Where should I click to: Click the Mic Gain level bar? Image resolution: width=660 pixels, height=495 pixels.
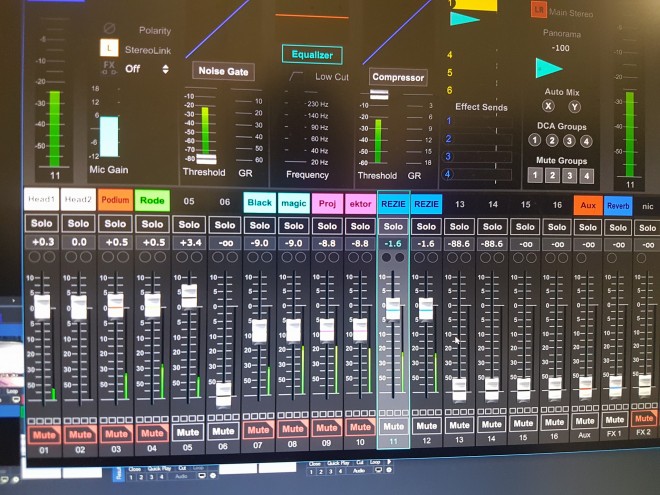click(x=109, y=136)
